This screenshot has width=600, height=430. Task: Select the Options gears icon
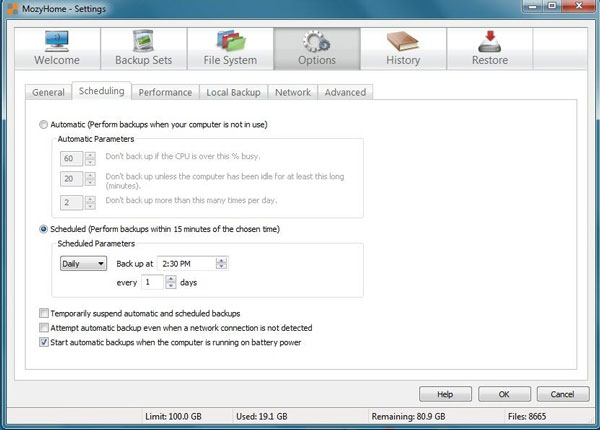pos(317,42)
